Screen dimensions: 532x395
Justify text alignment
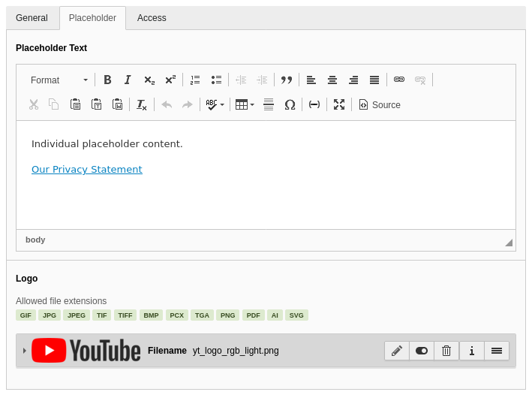point(374,80)
